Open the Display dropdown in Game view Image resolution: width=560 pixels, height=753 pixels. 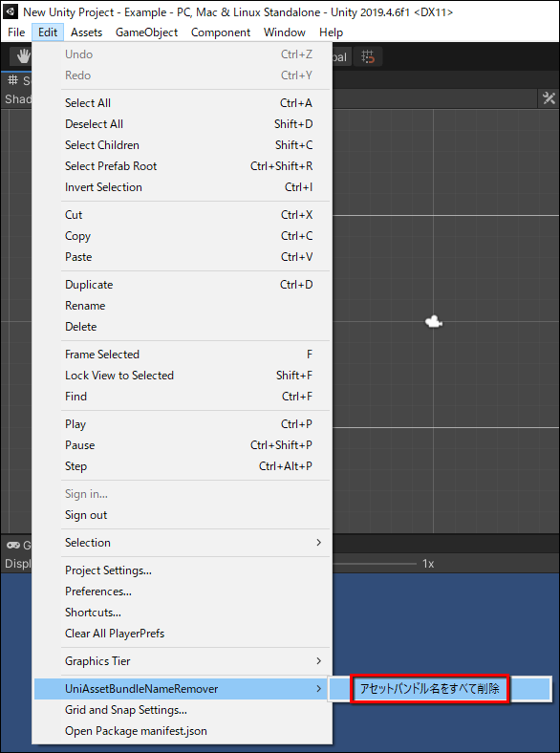click(17, 563)
